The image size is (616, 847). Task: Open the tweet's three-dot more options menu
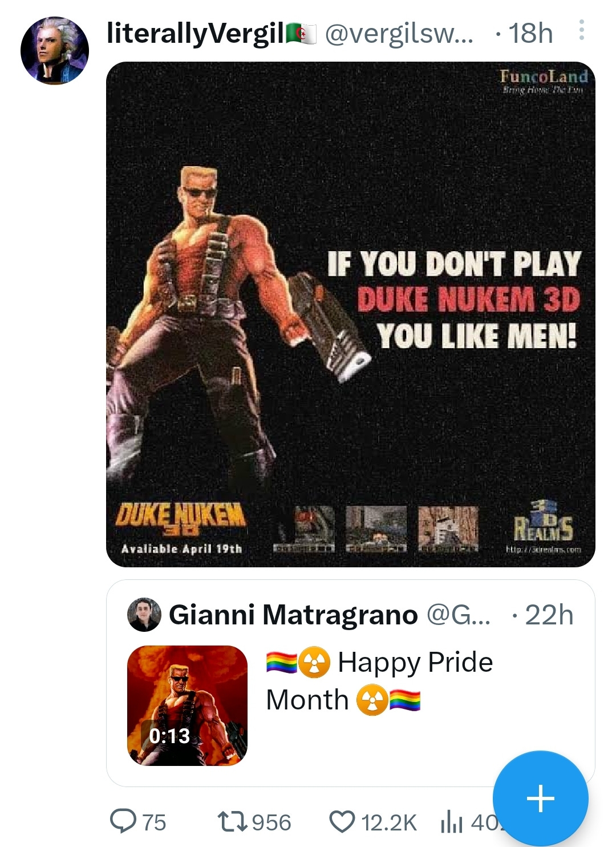tap(581, 30)
